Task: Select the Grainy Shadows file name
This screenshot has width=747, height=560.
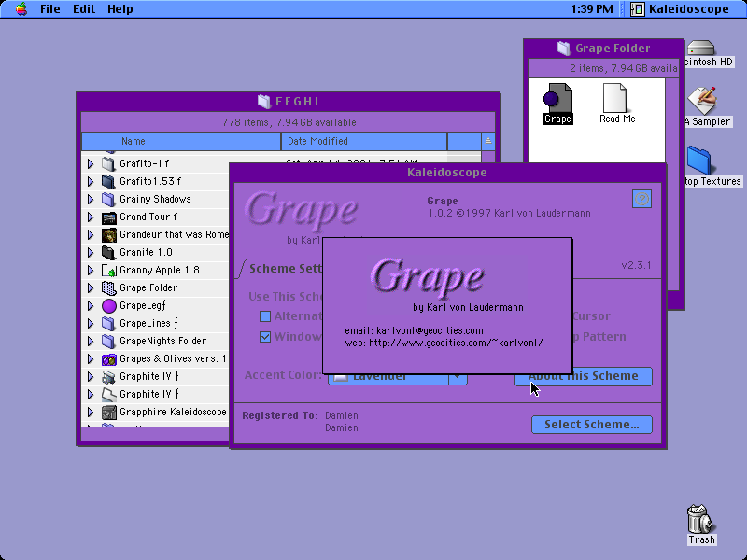Action: click(x=155, y=199)
